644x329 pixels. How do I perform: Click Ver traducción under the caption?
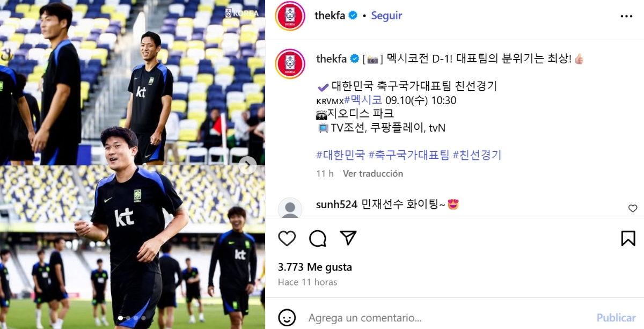tap(373, 173)
